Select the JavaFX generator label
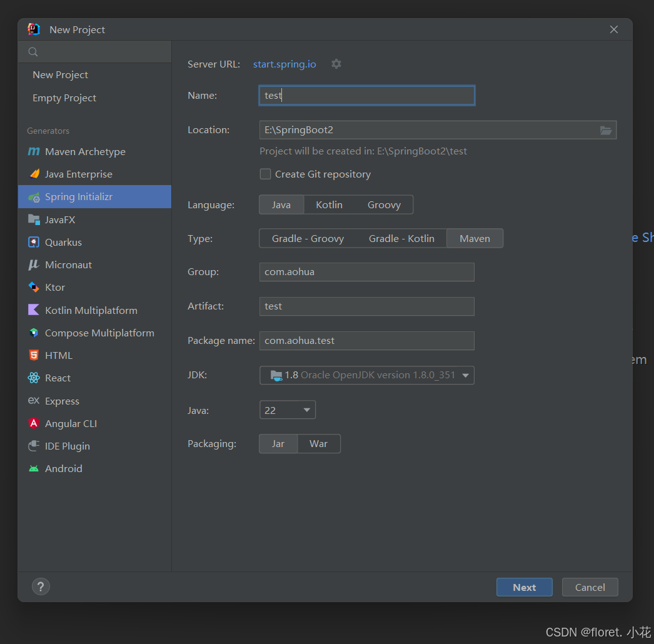 60,220
